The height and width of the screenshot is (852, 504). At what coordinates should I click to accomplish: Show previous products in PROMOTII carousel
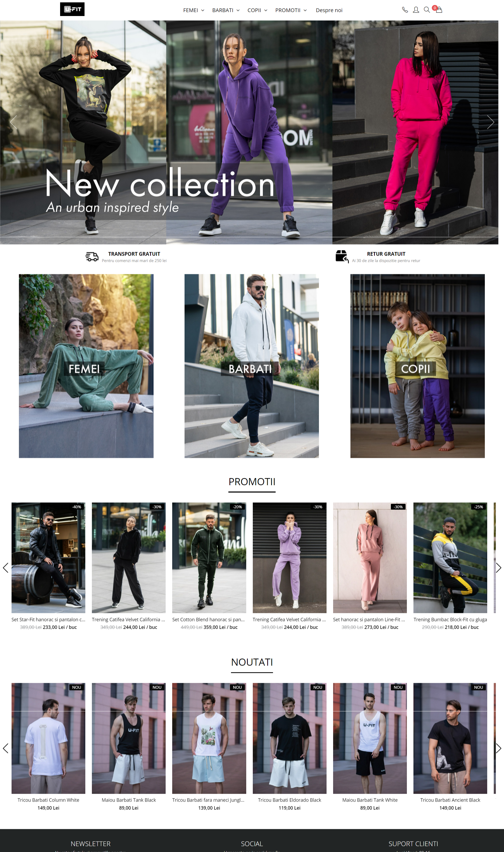tap(6, 568)
